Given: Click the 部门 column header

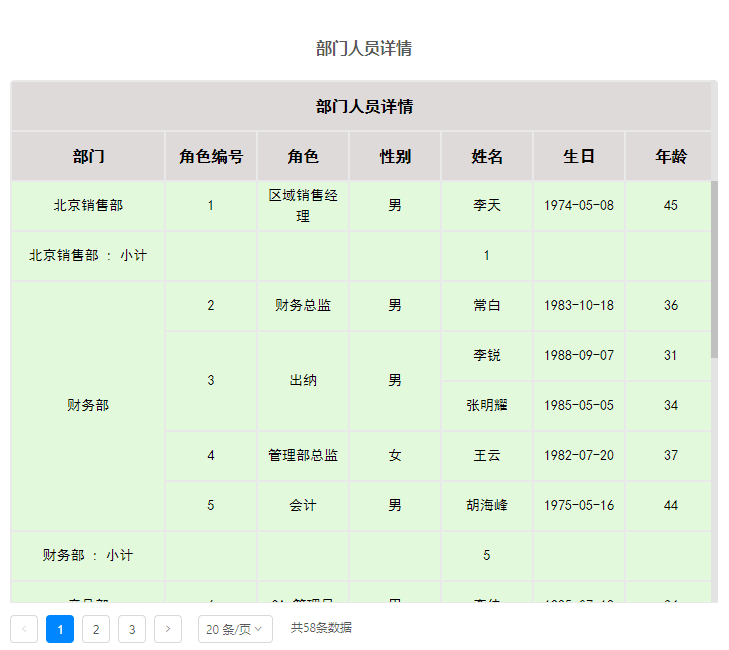Looking at the screenshot, I should [88, 157].
